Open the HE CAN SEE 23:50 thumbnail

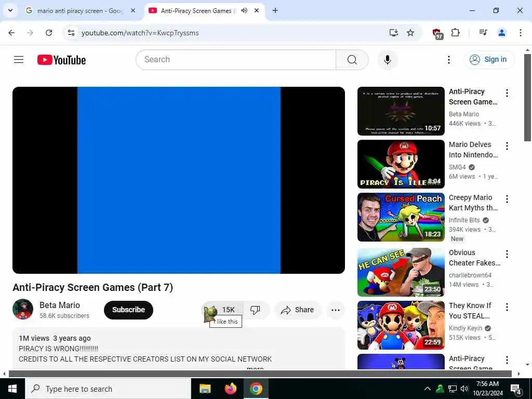[401, 272]
